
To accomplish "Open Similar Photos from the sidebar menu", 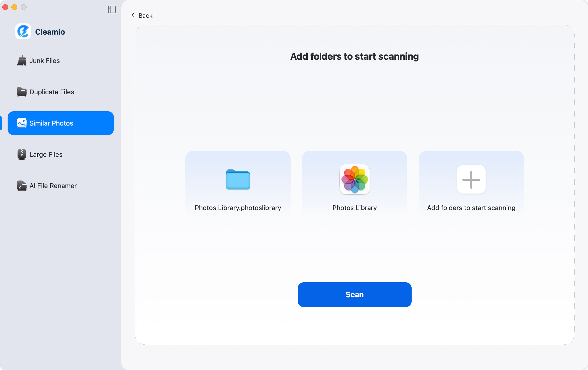I will coord(51,123).
